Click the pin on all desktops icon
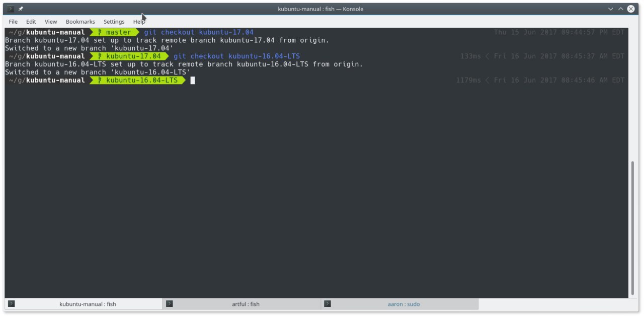 pyautogui.click(x=21, y=9)
